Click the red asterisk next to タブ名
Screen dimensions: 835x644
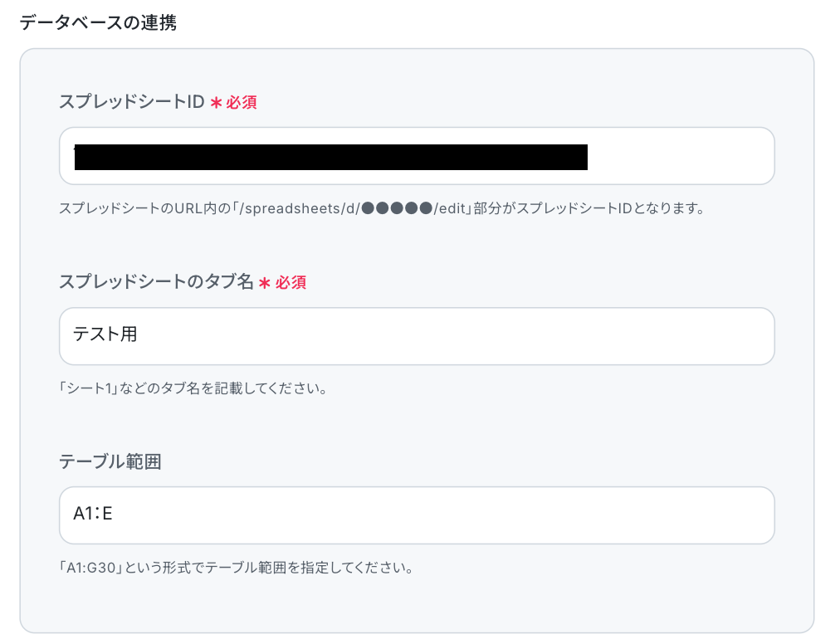tap(265, 283)
